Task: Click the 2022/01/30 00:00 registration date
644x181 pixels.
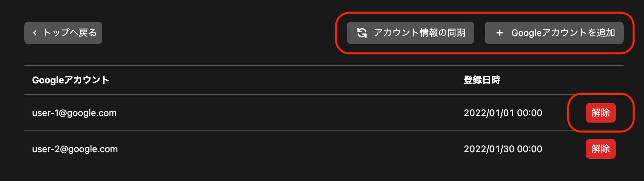Action: point(503,149)
